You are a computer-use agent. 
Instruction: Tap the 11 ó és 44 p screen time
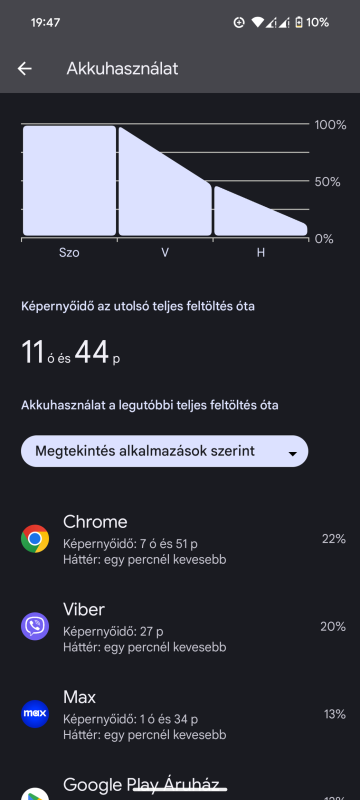71,353
